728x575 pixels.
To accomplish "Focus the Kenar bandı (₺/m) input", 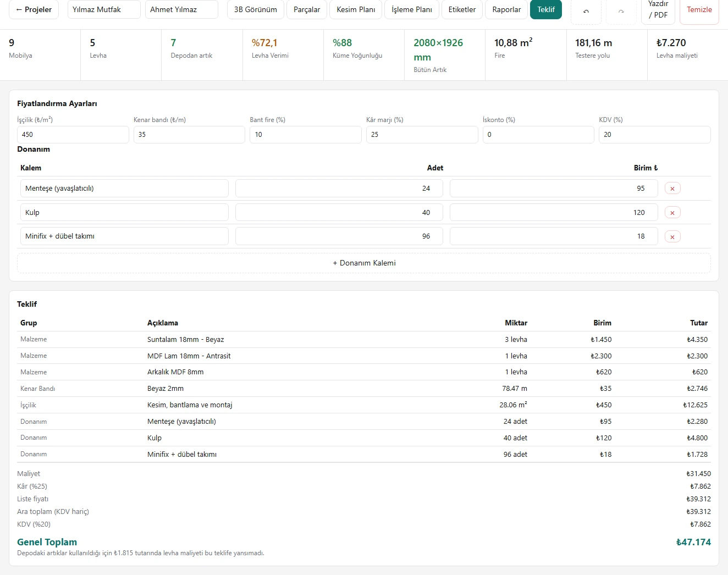I will tap(189, 135).
